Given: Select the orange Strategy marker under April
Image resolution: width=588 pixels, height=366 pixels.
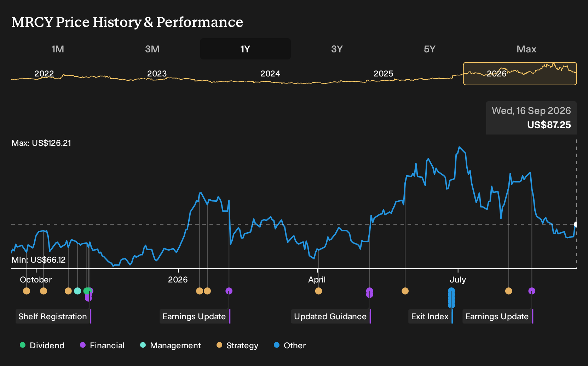Looking at the screenshot, I should click(318, 291).
